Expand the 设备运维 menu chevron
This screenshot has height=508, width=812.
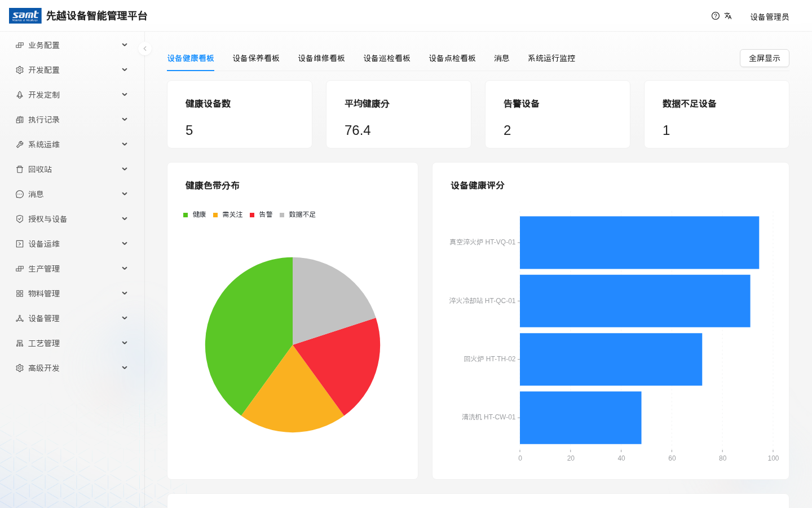(x=125, y=244)
